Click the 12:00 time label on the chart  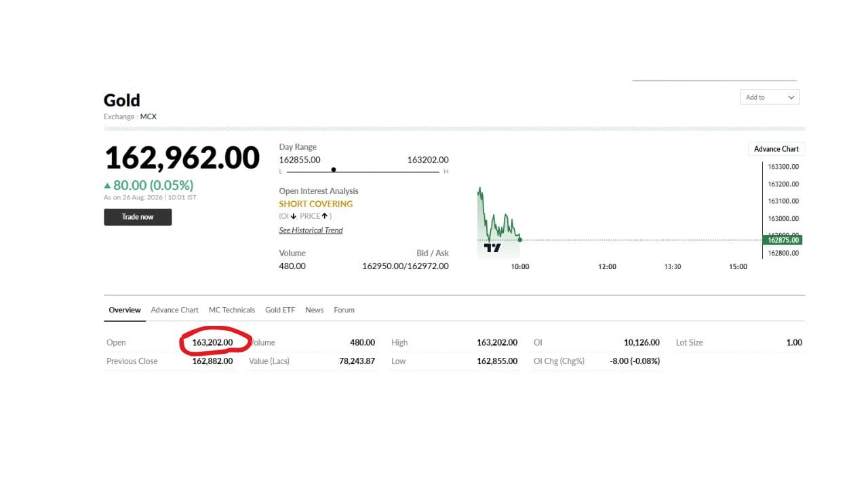pos(607,267)
